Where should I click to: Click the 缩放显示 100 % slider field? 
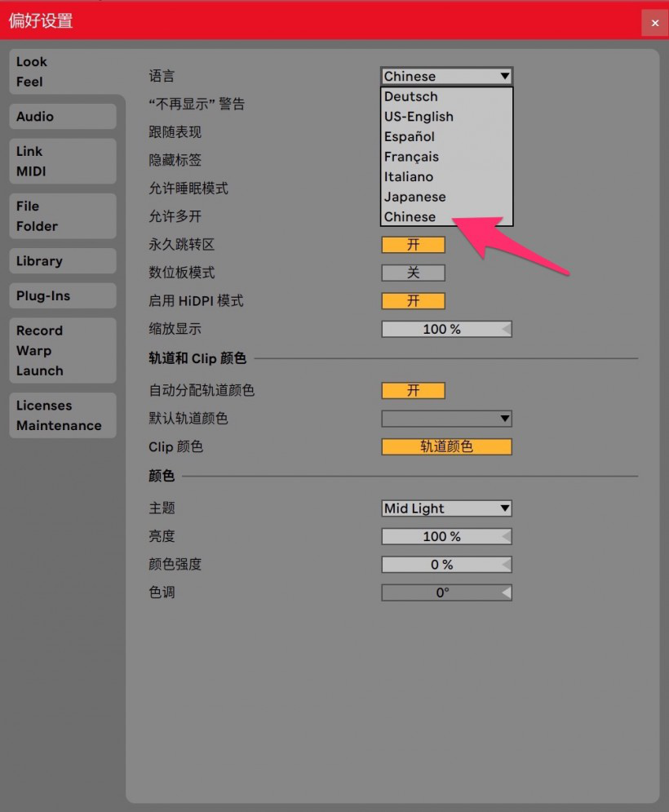[447, 329]
